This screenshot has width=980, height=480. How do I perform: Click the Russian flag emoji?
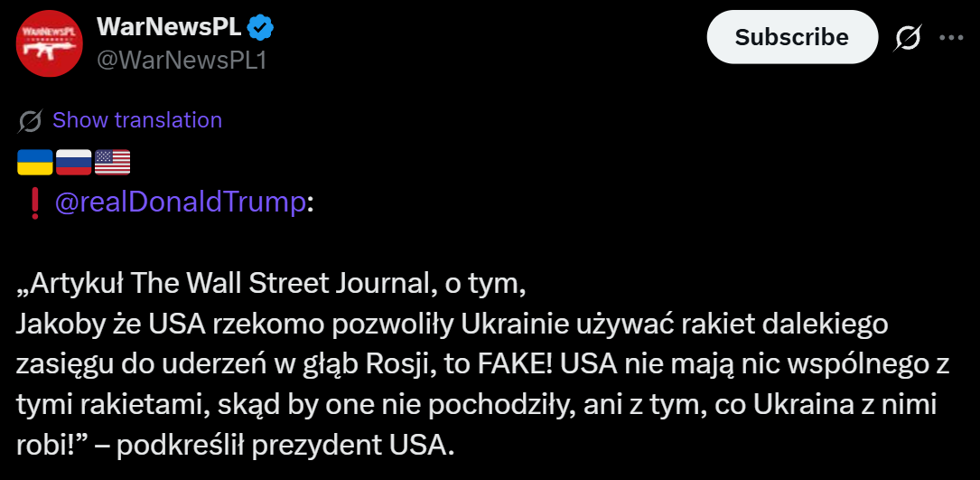73,162
